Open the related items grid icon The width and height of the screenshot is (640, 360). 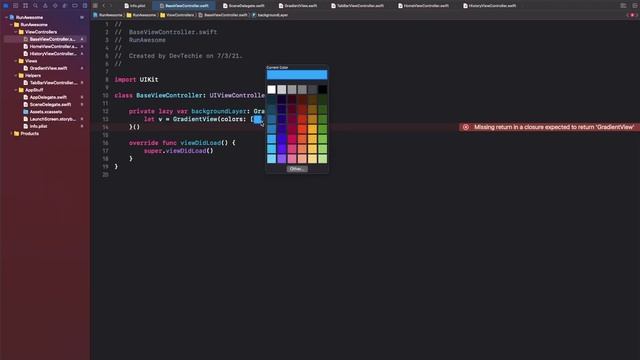(x=95, y=6)
